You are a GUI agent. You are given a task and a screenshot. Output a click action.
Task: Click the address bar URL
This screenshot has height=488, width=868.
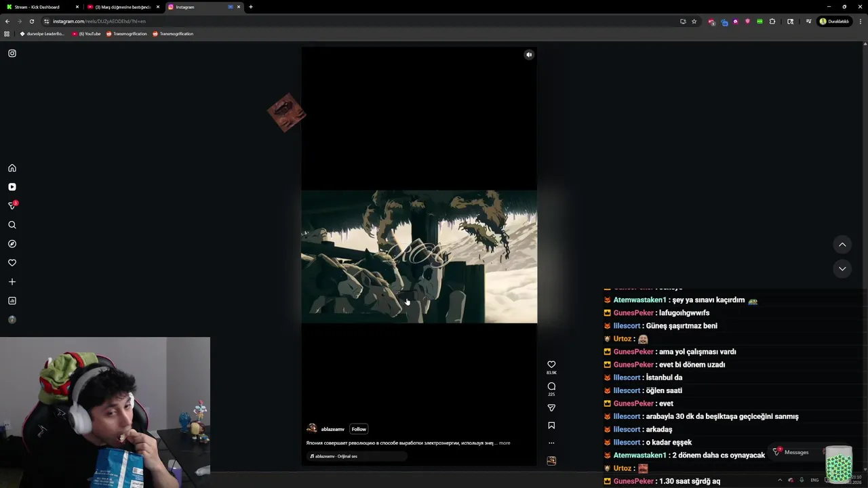coord(99,21)
